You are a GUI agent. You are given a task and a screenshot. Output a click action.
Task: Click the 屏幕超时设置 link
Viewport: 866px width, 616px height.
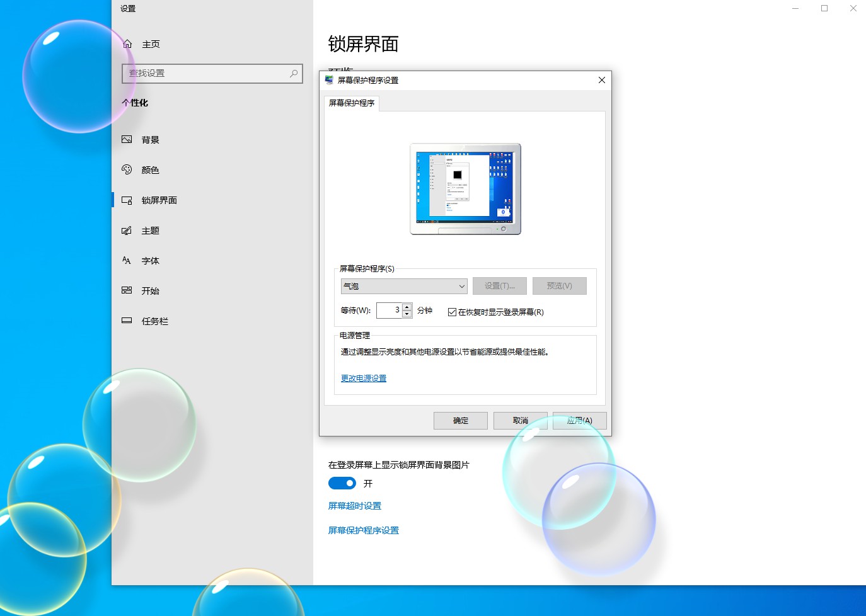pos(354,505)
